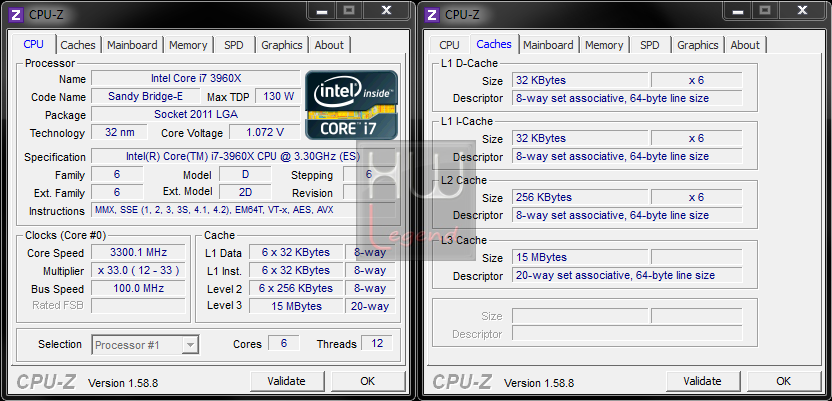Minimize the right CPU-Z window
This screenshot has height=401, width=832.
[x=738, y=10]
